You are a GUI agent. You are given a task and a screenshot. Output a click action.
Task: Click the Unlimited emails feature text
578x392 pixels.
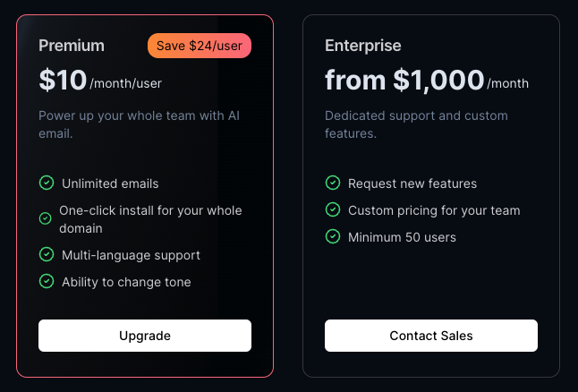(x=110, y=183)
